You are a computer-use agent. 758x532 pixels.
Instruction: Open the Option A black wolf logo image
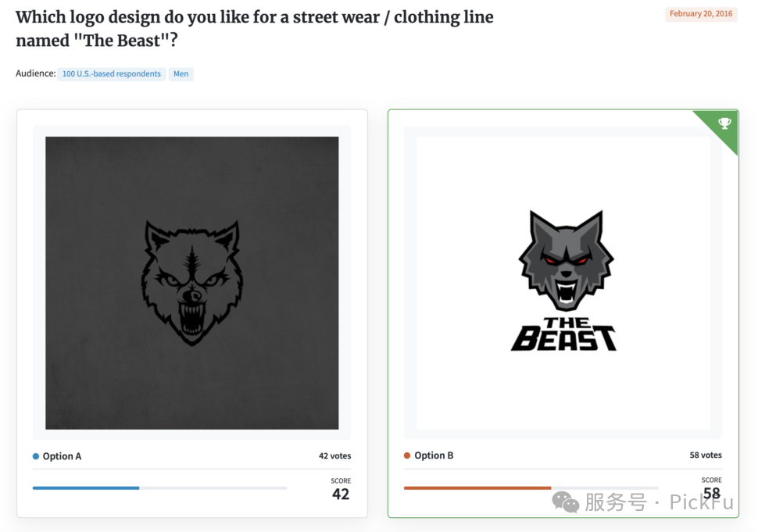tap(192, 283)
